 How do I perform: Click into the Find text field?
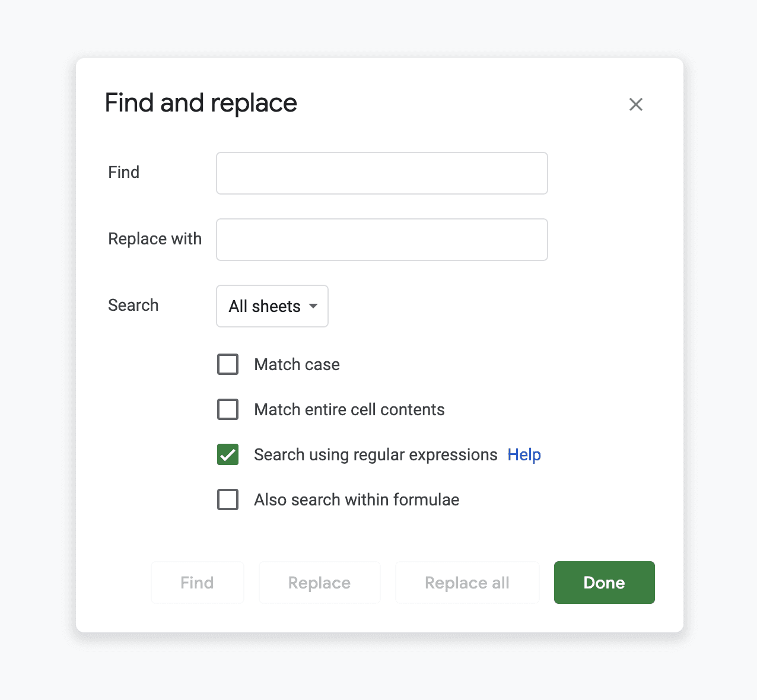pyautogui.click(x=381, y=173)
